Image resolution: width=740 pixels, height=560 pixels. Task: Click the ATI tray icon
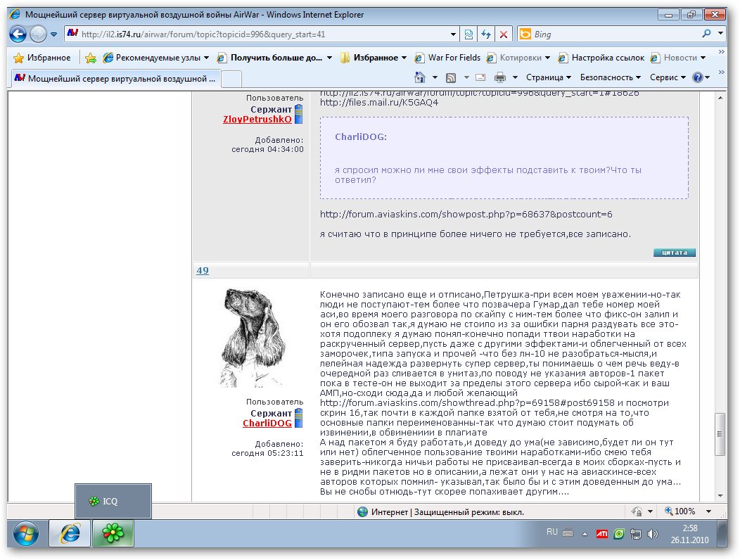(601, 534)
